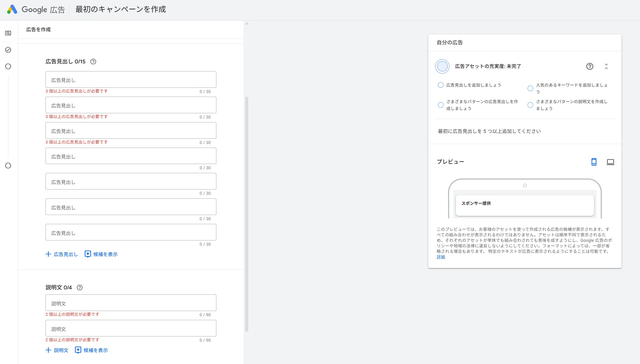
Task: Click the 候補を表示 icon under descriptions
Action: (78, 350)
